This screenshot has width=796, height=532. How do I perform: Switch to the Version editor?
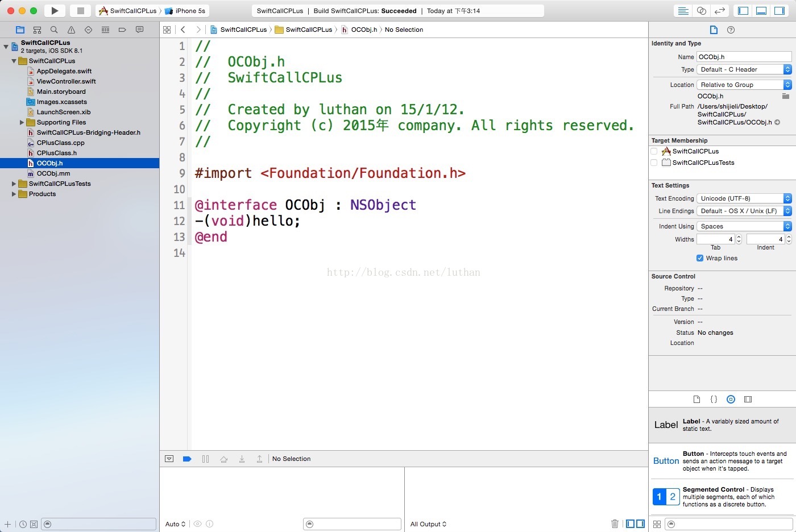coord(720,11)
